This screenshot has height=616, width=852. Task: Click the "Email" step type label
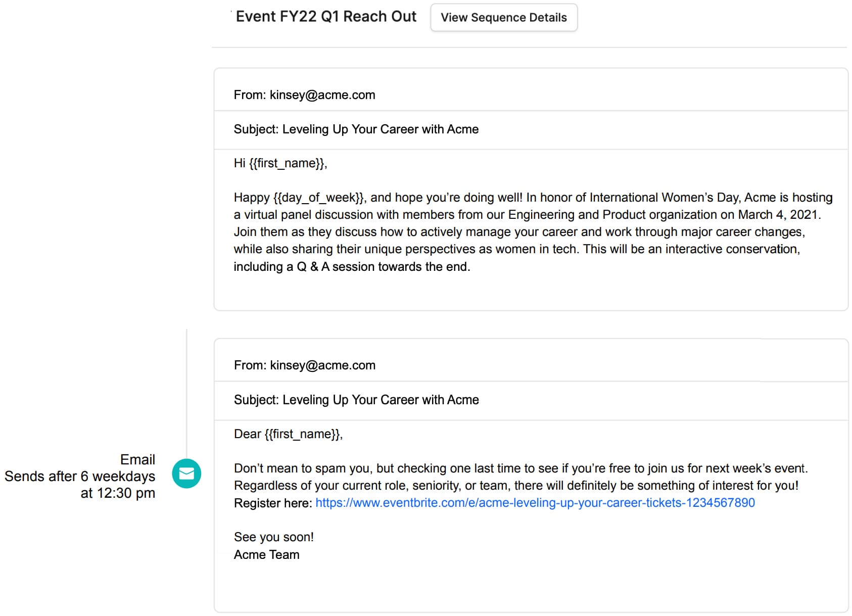point(137,460)
